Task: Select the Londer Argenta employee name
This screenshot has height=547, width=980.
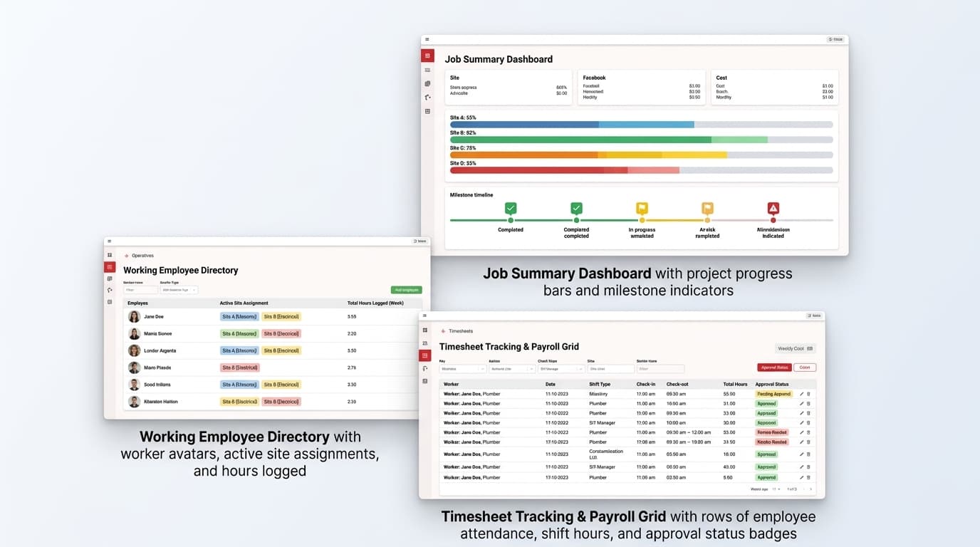Action: (x=160, y=350)
